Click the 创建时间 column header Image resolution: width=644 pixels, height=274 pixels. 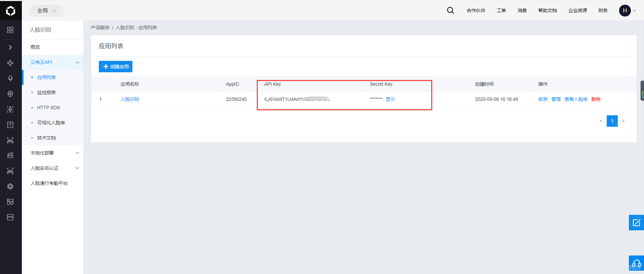[484, 84]
